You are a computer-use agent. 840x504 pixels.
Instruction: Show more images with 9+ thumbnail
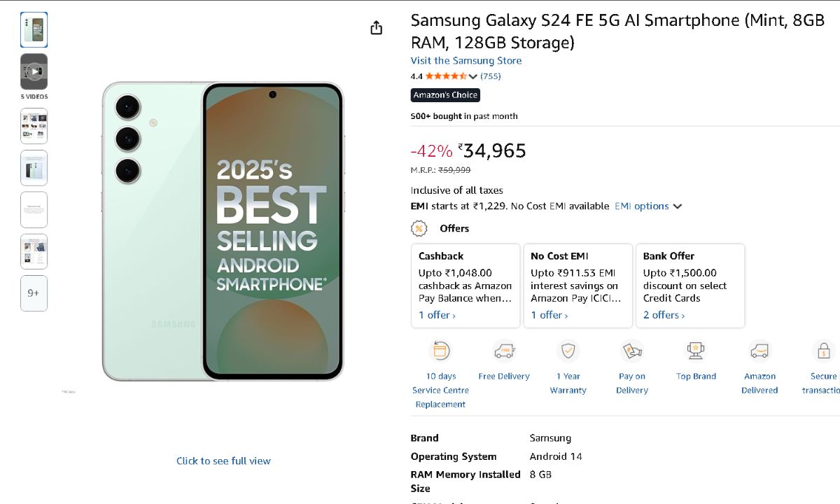[34, 293]
